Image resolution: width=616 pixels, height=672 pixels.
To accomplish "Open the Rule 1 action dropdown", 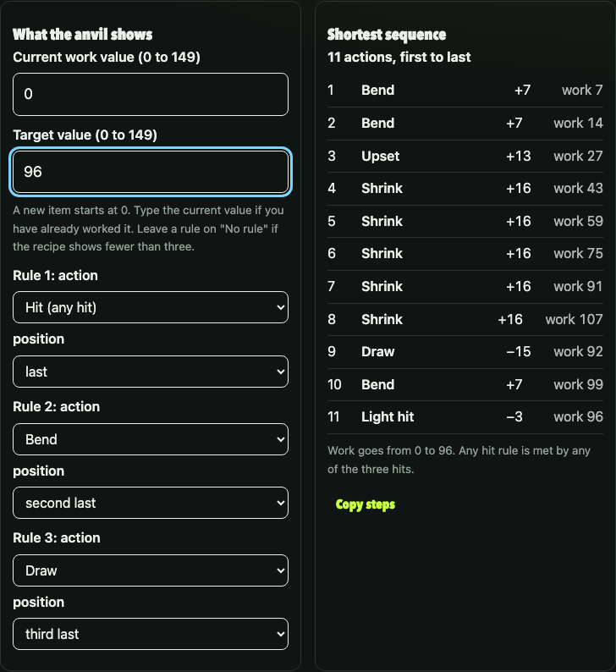I will pyautogui.click(x=151, y=307).
